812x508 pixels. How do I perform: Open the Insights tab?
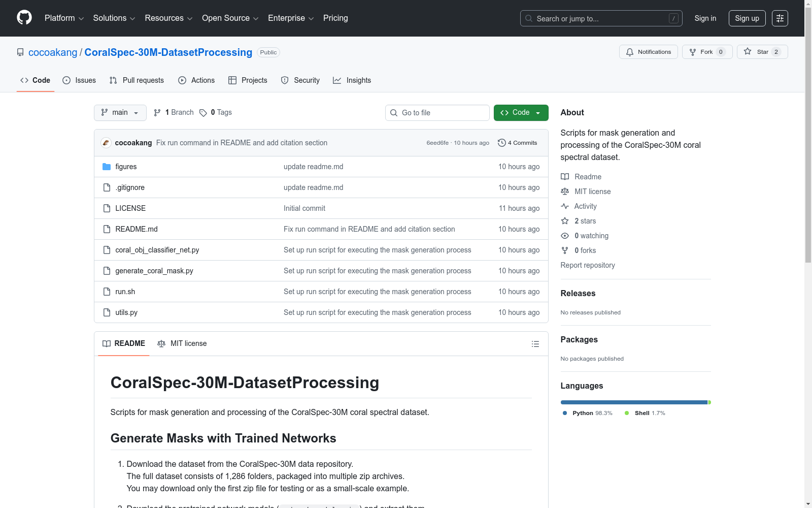352,80
